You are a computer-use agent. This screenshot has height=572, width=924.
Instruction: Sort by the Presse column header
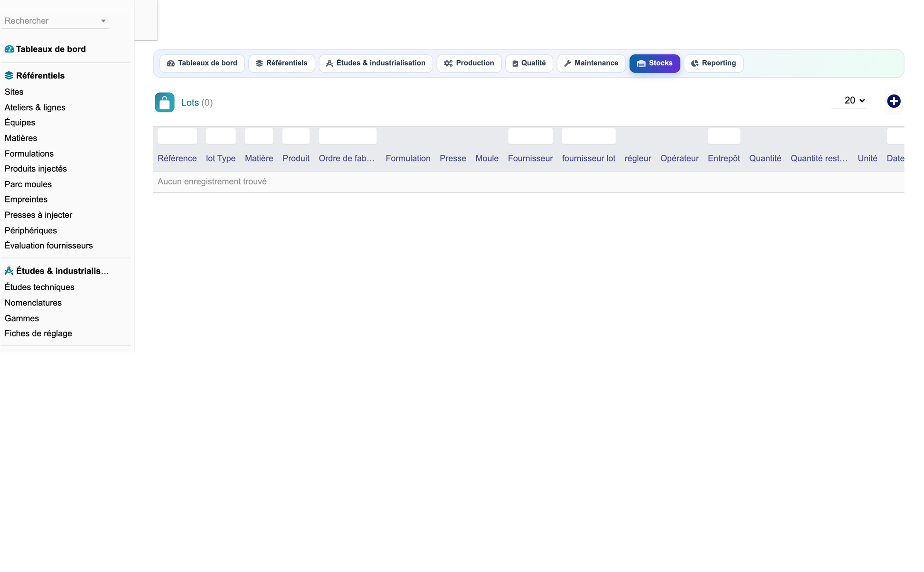[453, 158]
